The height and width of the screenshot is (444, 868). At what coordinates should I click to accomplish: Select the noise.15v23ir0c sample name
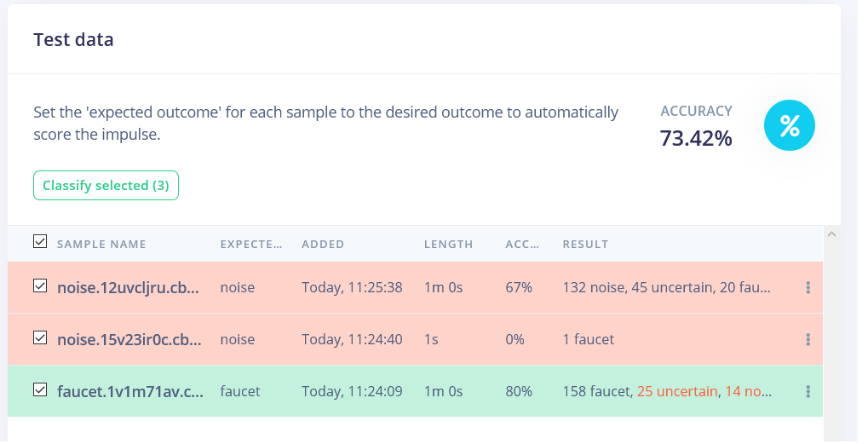tap(128, 339)
